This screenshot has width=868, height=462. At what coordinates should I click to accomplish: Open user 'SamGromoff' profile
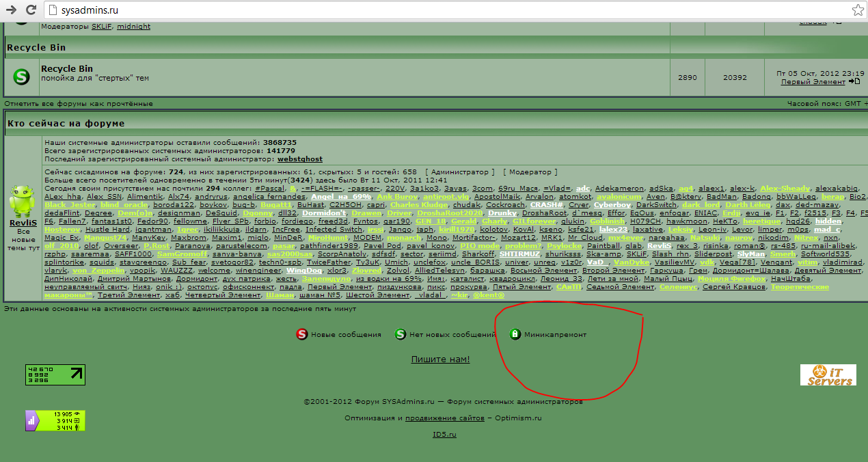[182, 254]
